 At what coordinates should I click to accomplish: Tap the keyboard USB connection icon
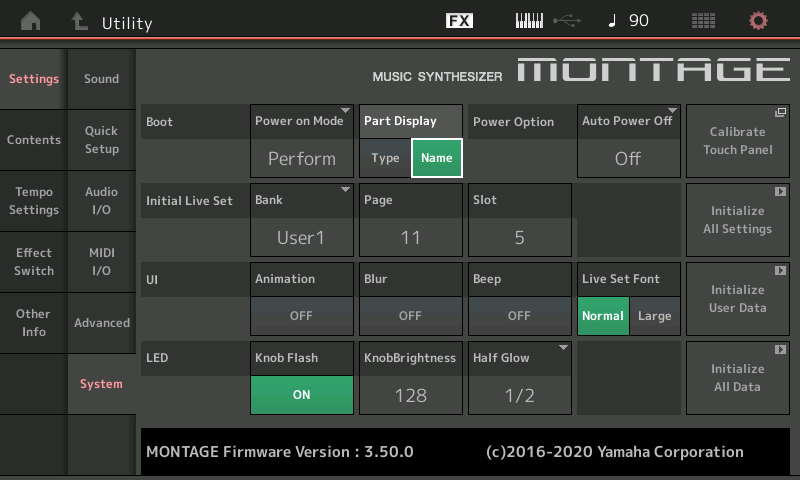point(546,21)
